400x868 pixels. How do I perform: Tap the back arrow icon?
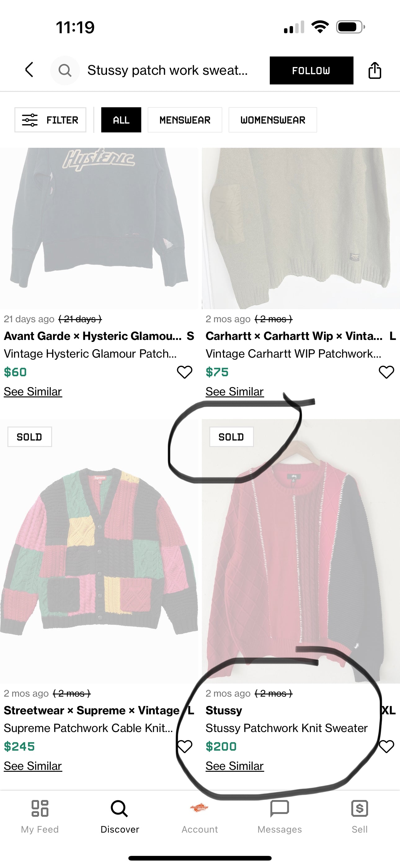click(30, 70)
